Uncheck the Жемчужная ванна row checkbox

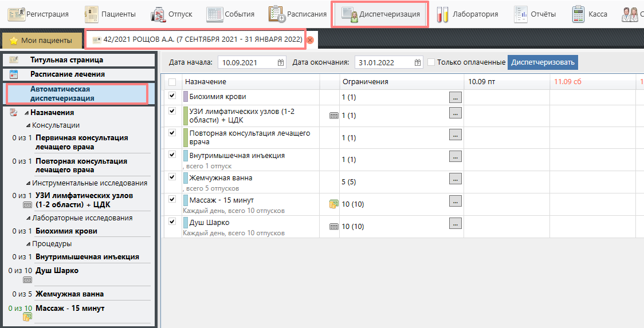coord(172,177)
